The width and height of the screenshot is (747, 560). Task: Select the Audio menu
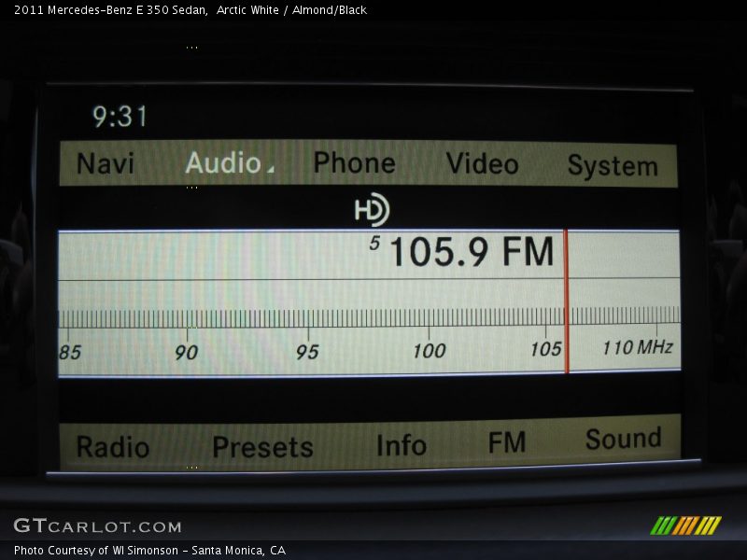tap(223, 163)
